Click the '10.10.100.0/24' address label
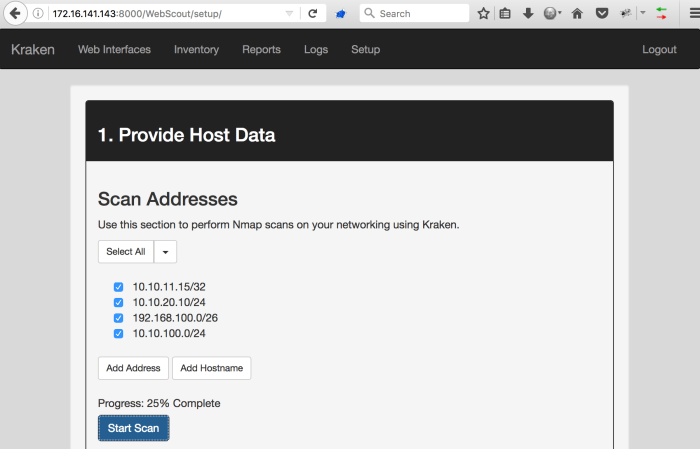Image resolution: width=700 pixels, height=449 pixels. click(169, 334)
